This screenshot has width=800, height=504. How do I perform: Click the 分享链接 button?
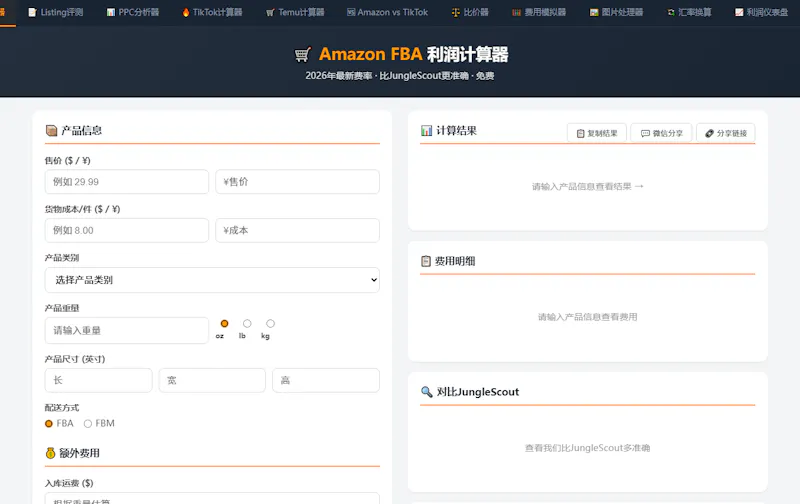726,133
